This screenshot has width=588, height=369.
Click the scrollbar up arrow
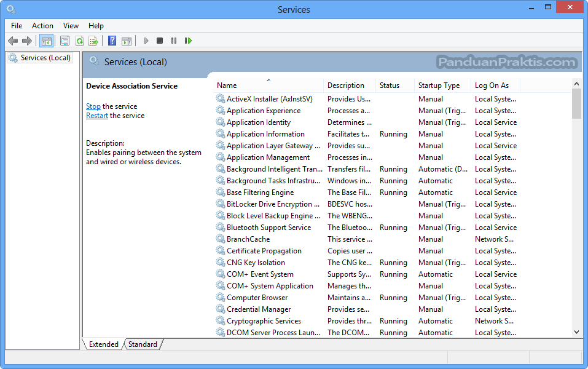576,84
